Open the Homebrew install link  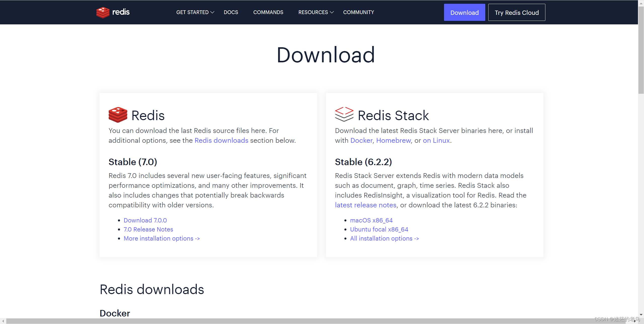(393, 140)
